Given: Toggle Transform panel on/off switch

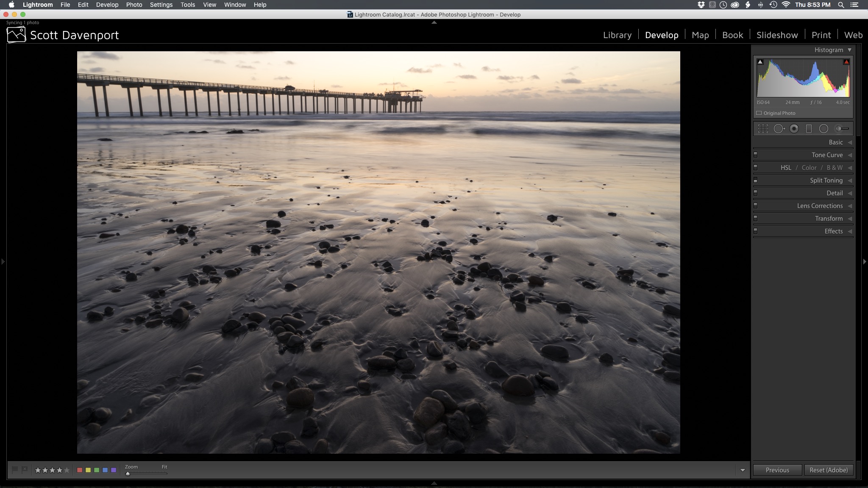Looking at the screenshot, I should [755, 219].
